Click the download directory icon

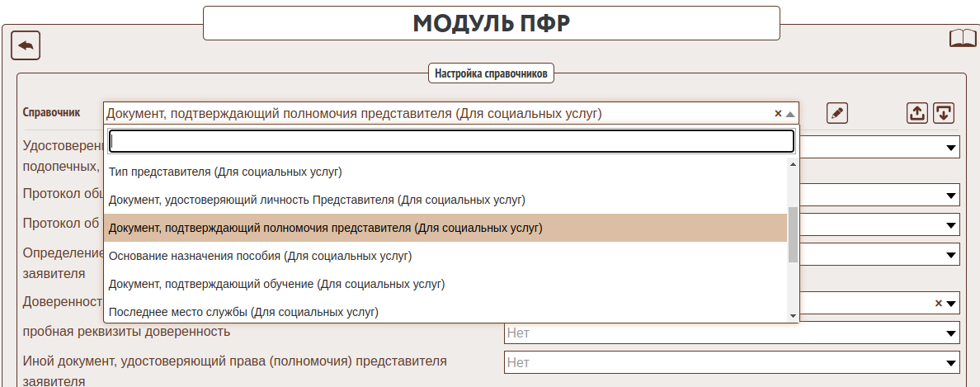943,114
